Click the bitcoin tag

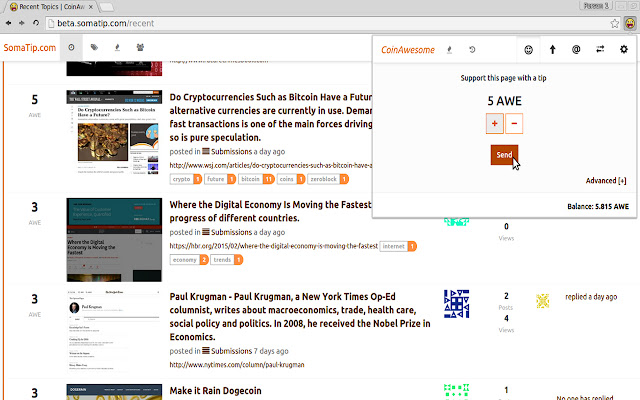coord(256,179)
